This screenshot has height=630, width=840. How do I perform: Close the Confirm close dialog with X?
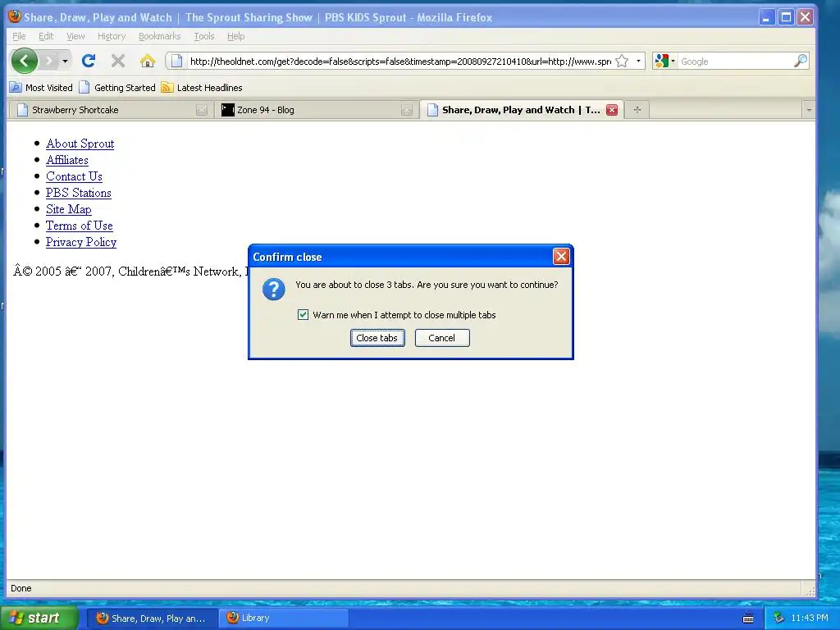[561, 257]
